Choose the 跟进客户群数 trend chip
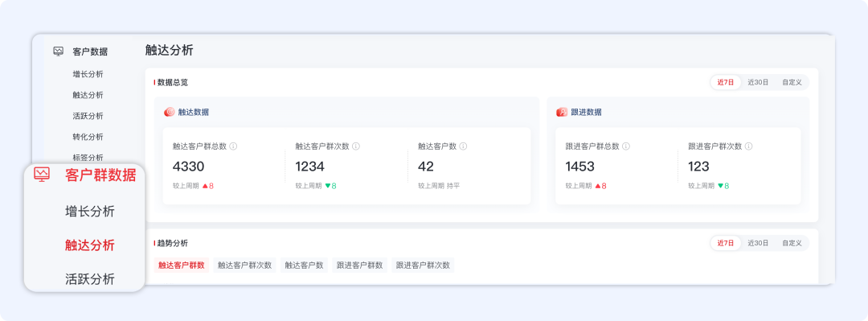Viewport: 868px width, 321px height. 360,265
